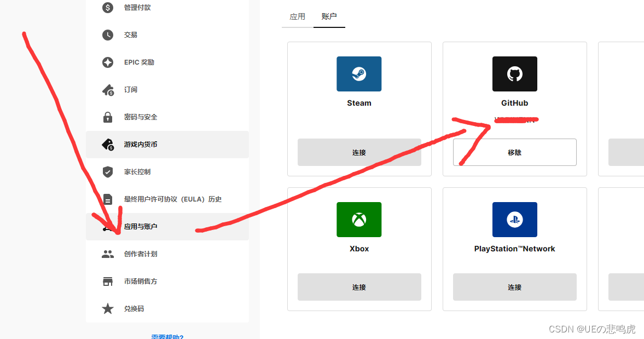
Task: Switch to the 应用 tab
Action: click(297, 17)
